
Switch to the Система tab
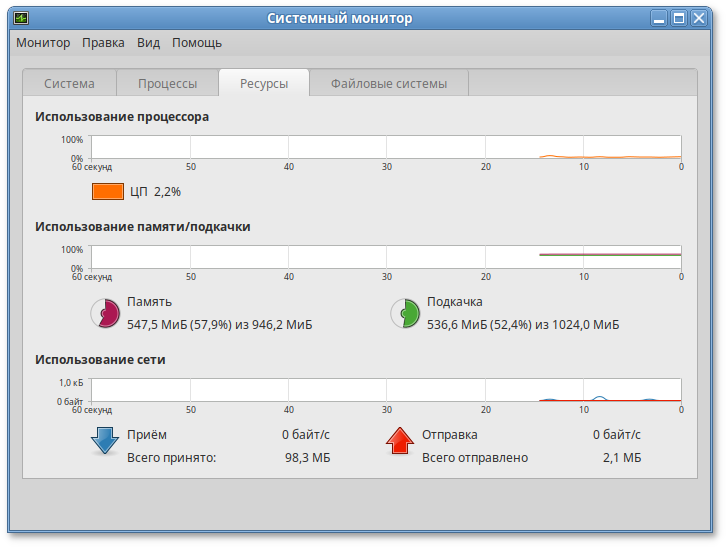tap(69, 84)
